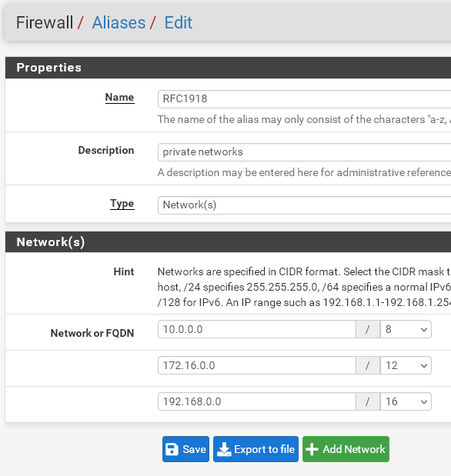Click the underlined Name label

(x=119, y=98)
